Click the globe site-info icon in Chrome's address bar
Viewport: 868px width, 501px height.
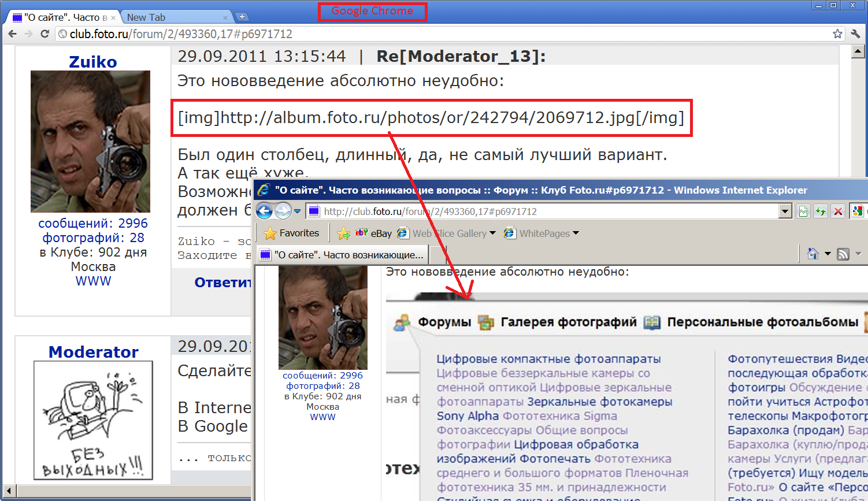(x=63, y=34)
